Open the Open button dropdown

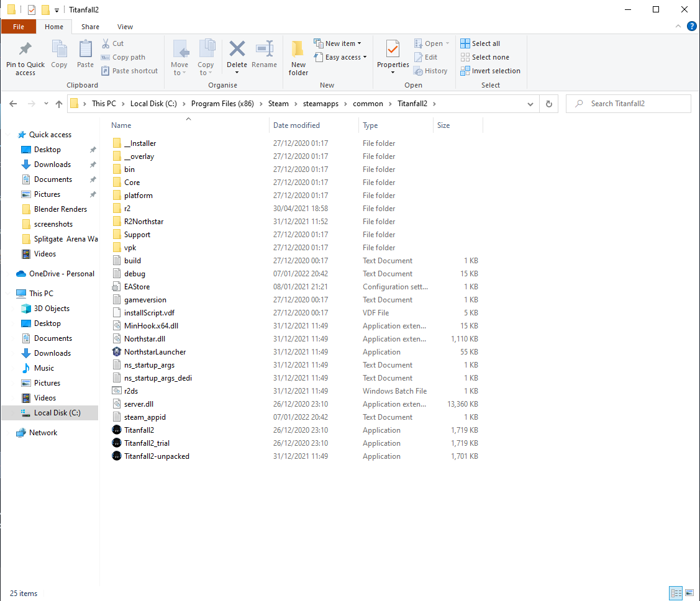[x=447, y=43]
